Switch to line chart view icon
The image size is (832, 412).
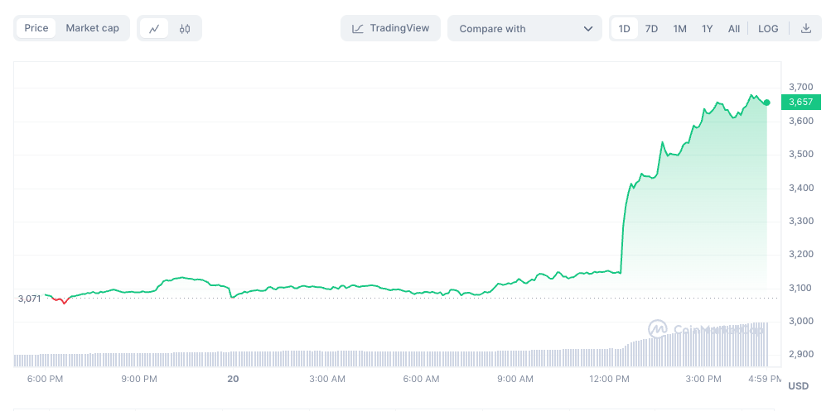tap(154, 29)
